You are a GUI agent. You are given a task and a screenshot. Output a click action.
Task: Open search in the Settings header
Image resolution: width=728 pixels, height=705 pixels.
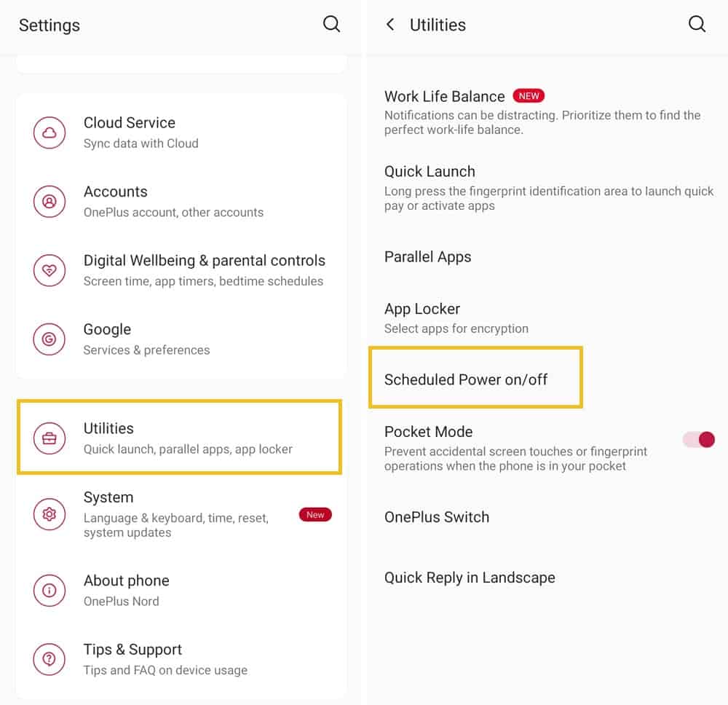point(331,24)
